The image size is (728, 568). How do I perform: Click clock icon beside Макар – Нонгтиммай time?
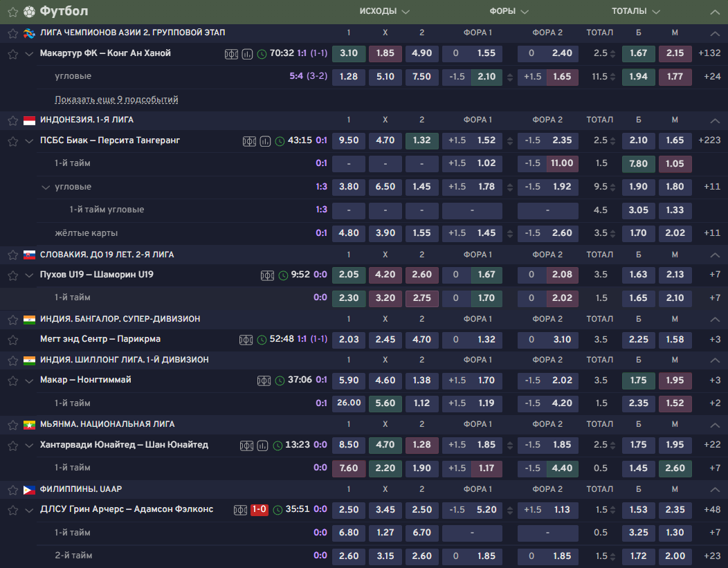(x=280, y=381)
